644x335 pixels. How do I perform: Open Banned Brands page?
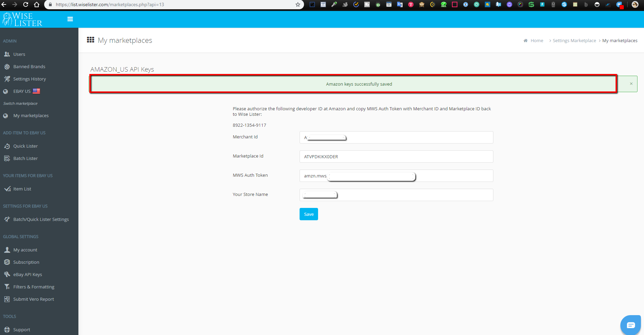[x=29, y=66]
